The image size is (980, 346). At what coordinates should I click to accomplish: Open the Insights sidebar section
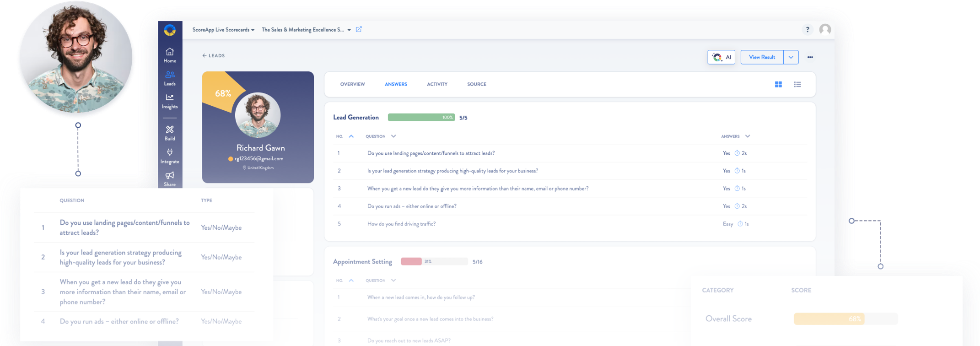(x=170, y=101)
